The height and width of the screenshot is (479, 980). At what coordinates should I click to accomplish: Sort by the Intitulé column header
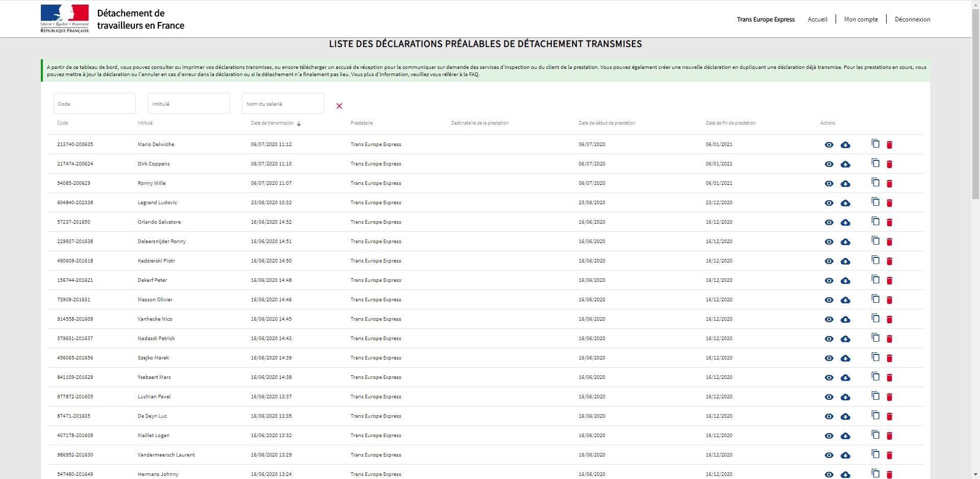pos(145,123)
